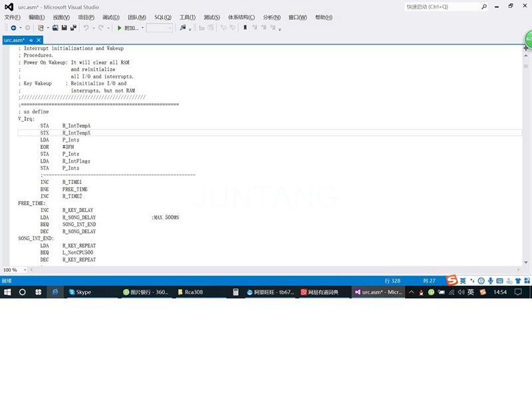Click the taskbar volume speaker icon
Viewport: 532px width, 394px height.
coord(461,292)
